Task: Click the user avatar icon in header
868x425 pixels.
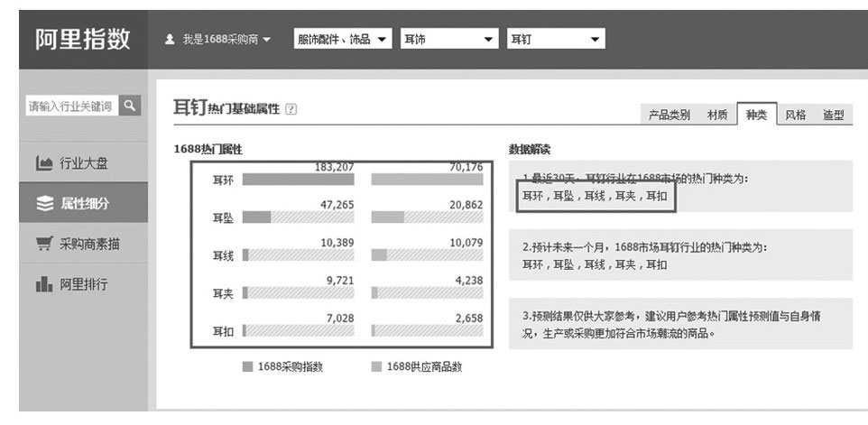Action: pyautogui.click(x=170, y=40)
